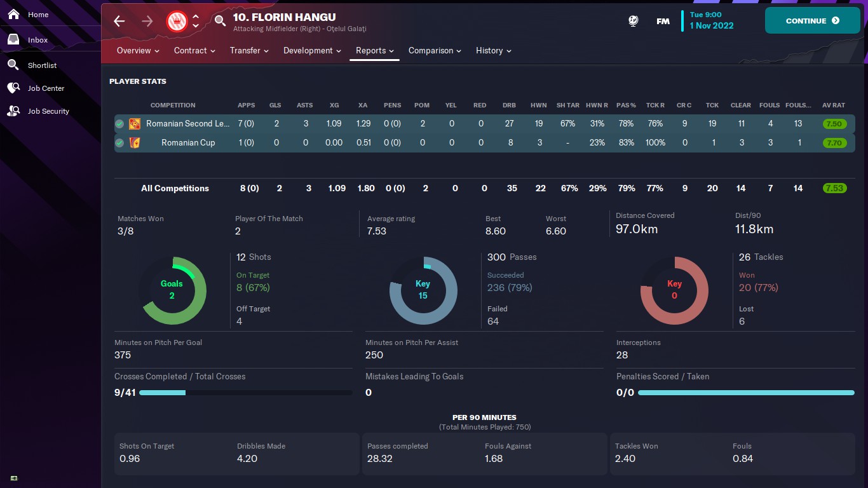Expand the Transfer dropdown menu
This screenshot has width=868, height=488.
[249, 51]
